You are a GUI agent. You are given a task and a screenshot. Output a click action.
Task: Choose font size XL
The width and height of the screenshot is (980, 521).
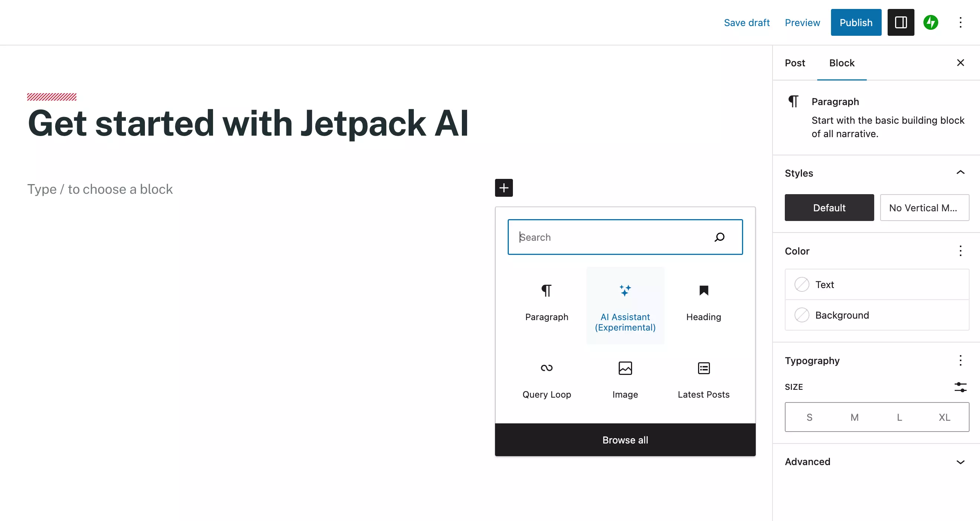pos(944,417)
